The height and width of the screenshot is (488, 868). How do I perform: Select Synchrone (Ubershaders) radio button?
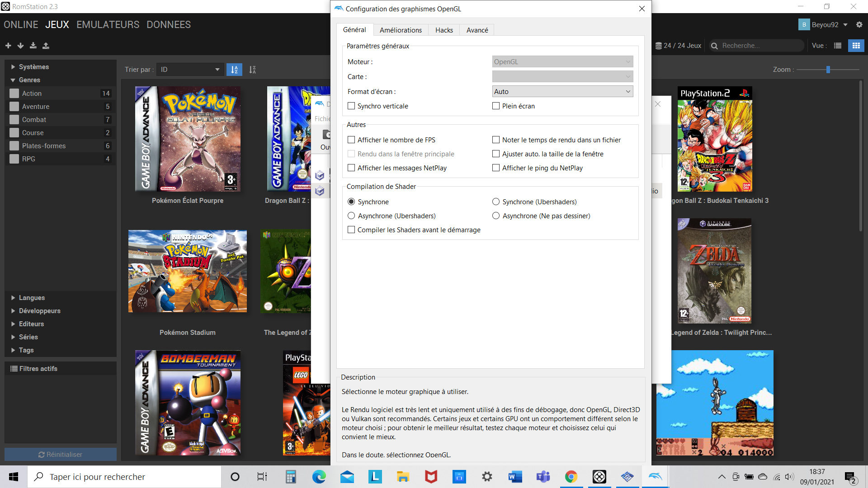(496, 202)
